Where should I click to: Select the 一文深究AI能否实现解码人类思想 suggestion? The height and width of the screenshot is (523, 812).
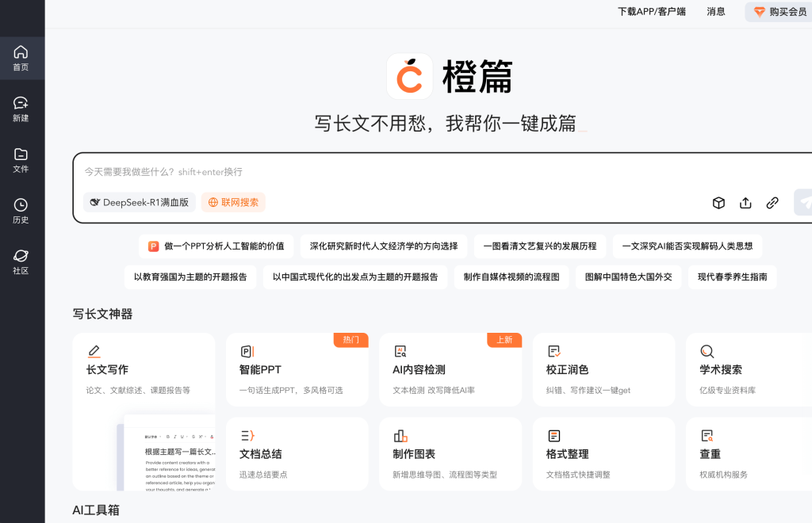pyautogui.click(x=688, y=246)
